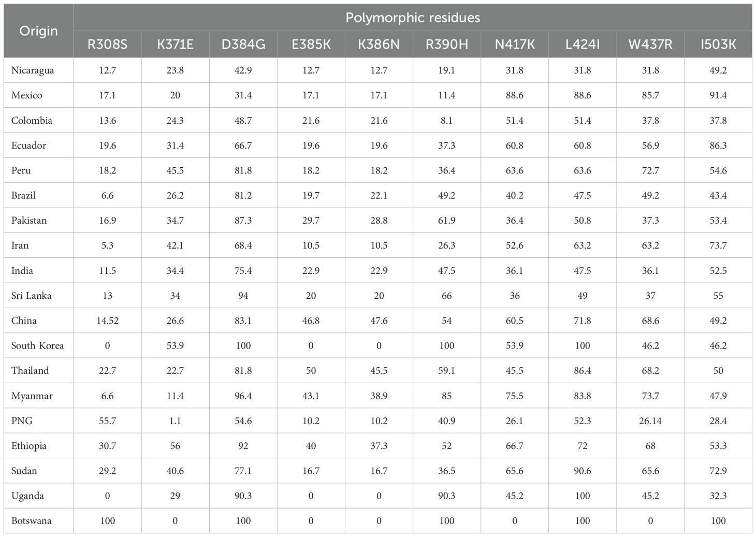
Task: Click the R390H column header
Action: 446,45
